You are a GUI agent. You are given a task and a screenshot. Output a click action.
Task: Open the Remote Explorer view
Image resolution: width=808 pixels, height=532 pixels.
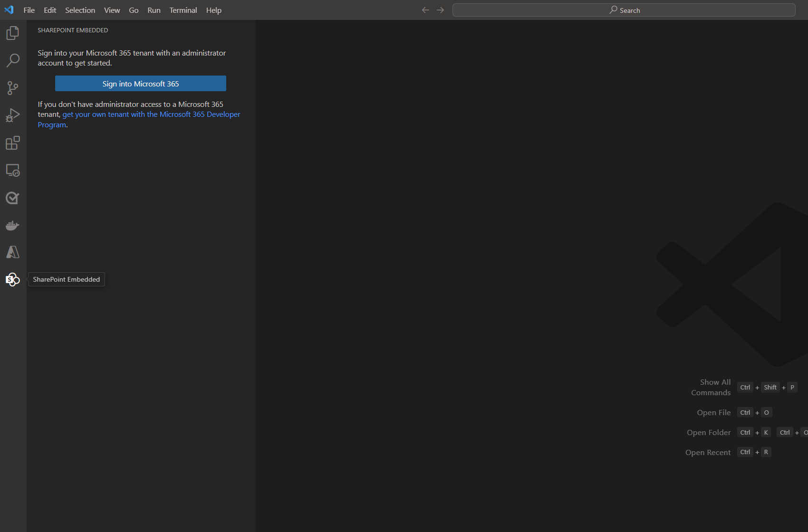pyautogui.click(x=13, y=171)
